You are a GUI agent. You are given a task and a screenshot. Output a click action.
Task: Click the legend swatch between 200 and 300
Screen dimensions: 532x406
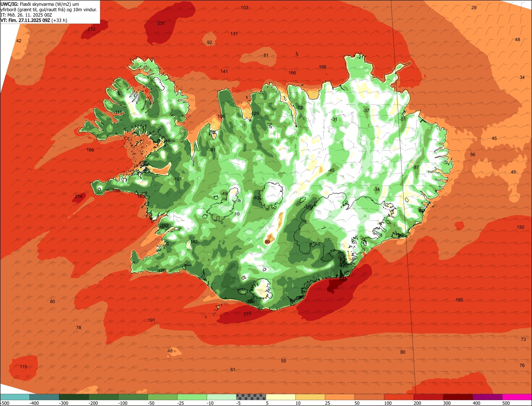tap(428, 397)
